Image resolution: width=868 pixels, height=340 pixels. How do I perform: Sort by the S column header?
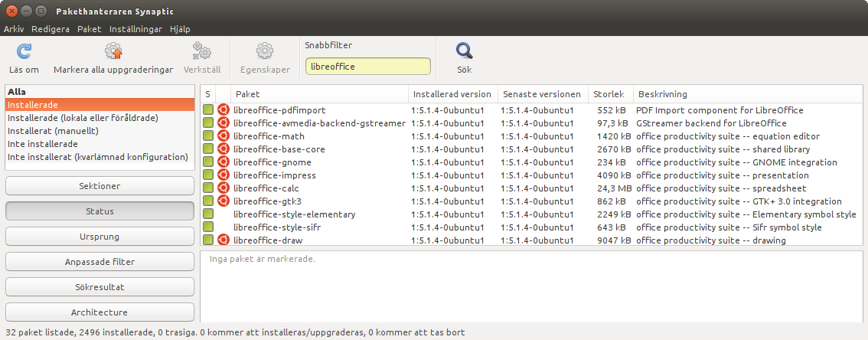point(208,94)
